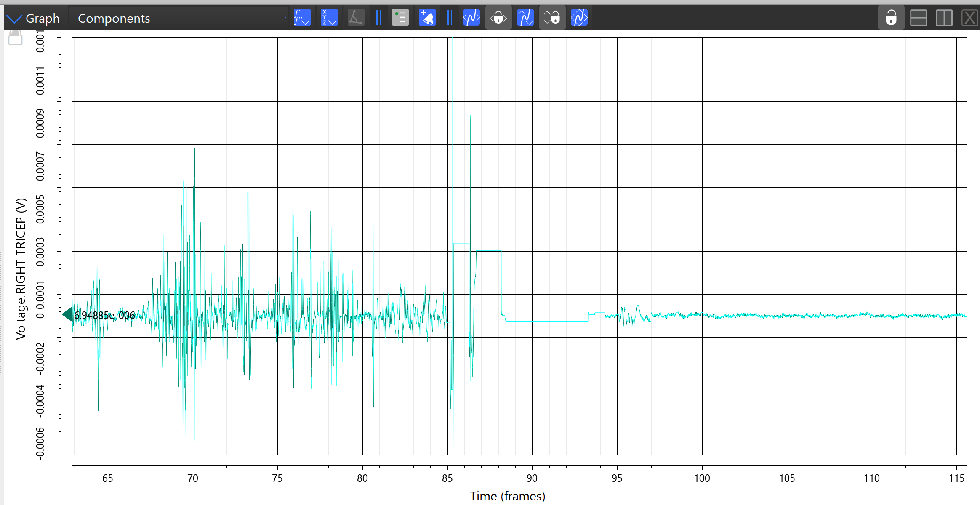The width and height of the screenshot is (980, 505).
Task: Split the view horizontally
Action: [x=918, y=18]
